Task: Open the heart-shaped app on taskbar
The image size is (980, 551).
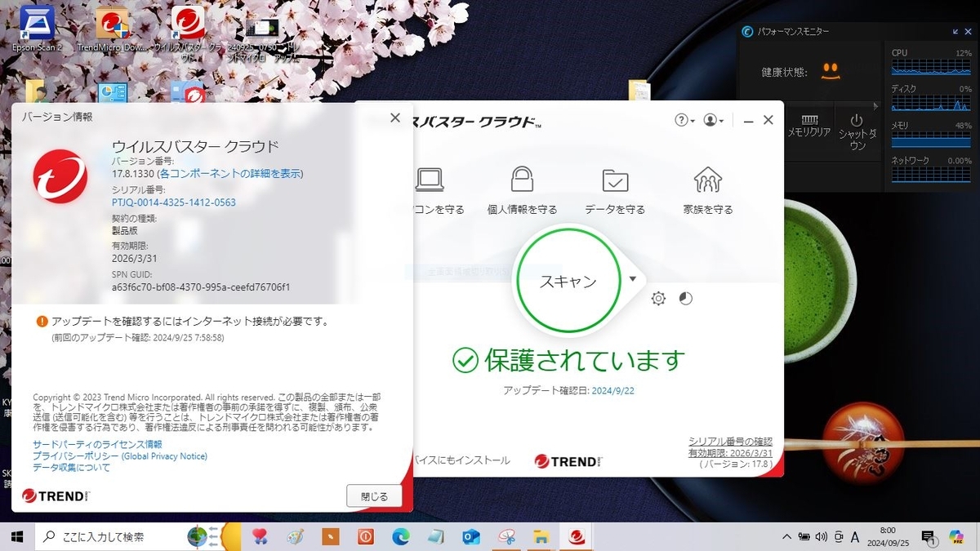Action: (260, 536)
